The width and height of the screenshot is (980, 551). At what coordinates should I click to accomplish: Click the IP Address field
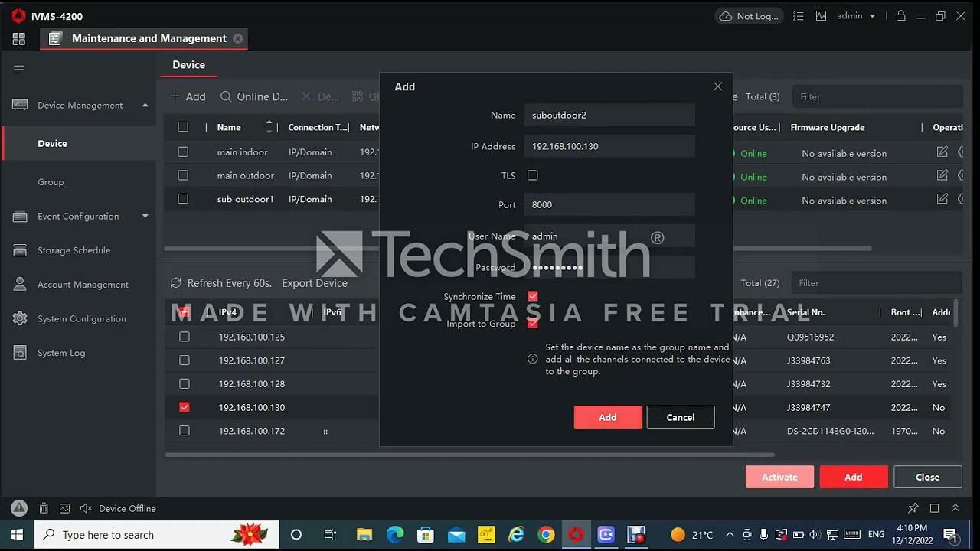pyautogui.click(x=609, y=146)
